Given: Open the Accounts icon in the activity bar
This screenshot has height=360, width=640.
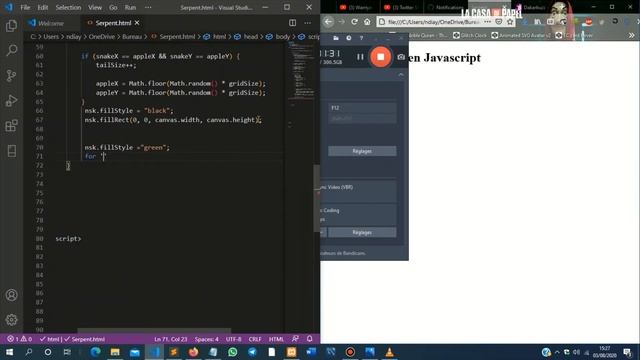Looking at the screenshot, I should coord(11,295).
